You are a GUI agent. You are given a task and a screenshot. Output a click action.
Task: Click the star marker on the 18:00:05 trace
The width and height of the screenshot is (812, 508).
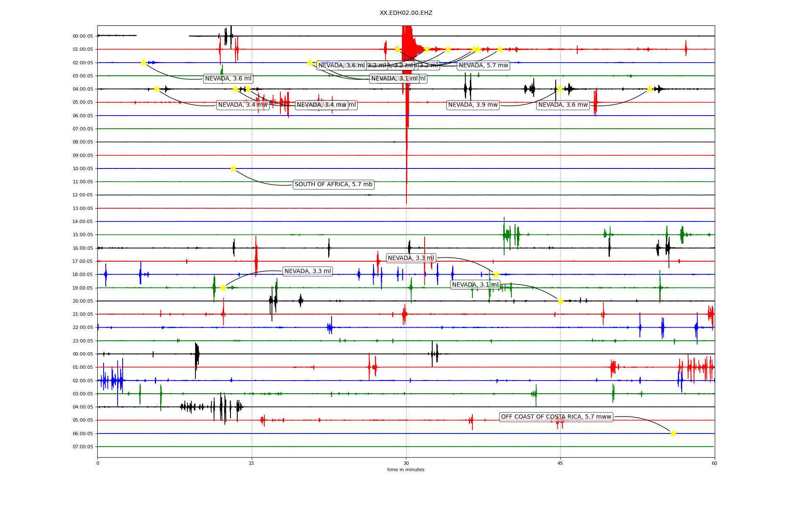tap(496, 274)
